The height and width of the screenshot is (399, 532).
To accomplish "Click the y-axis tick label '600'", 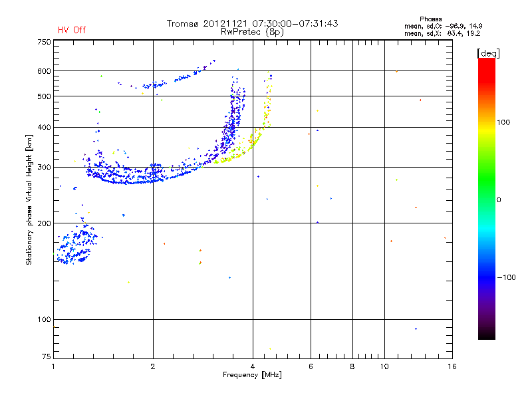I will pyautogui.click(x=44, y=71).
